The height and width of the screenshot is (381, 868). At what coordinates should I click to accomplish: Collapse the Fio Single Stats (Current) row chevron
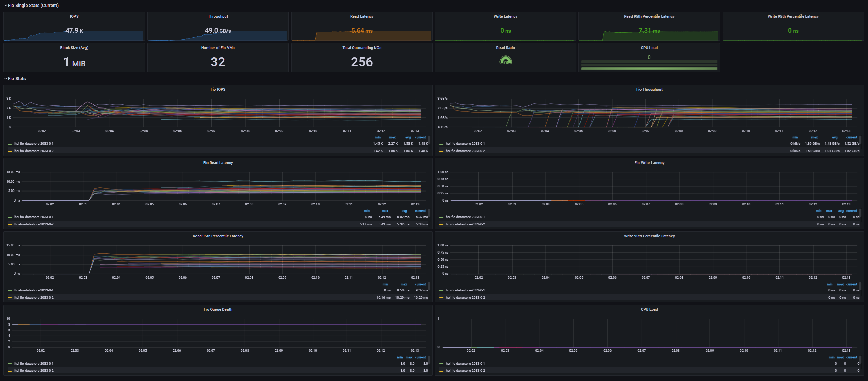tap(6, 6)
